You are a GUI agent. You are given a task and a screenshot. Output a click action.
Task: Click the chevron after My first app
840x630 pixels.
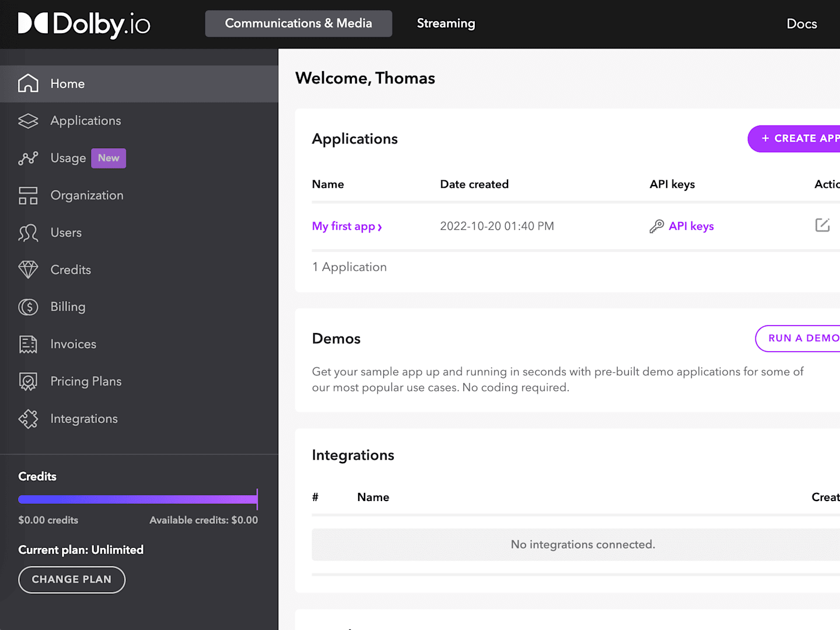(380, 227)
